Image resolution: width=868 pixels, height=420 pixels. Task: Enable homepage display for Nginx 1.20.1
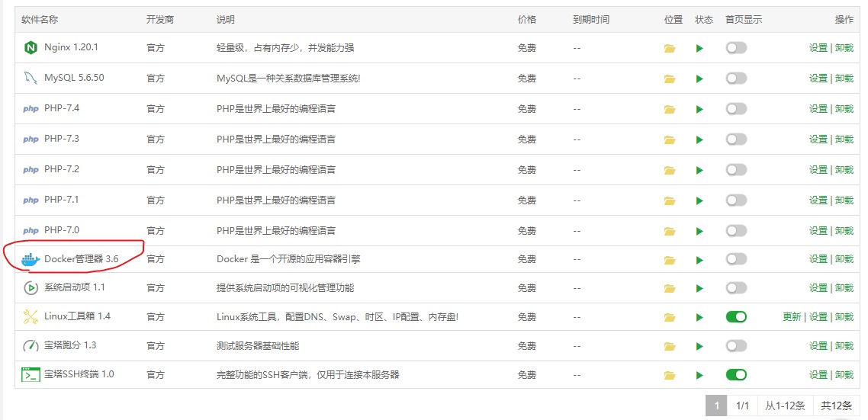pos(736,48)
